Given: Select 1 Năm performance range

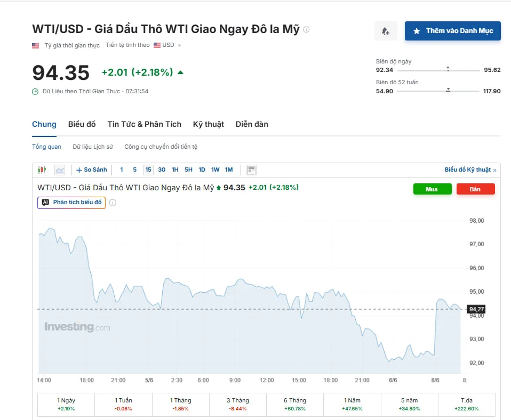Looking at the screenshot, I should [x=352, y=405].
